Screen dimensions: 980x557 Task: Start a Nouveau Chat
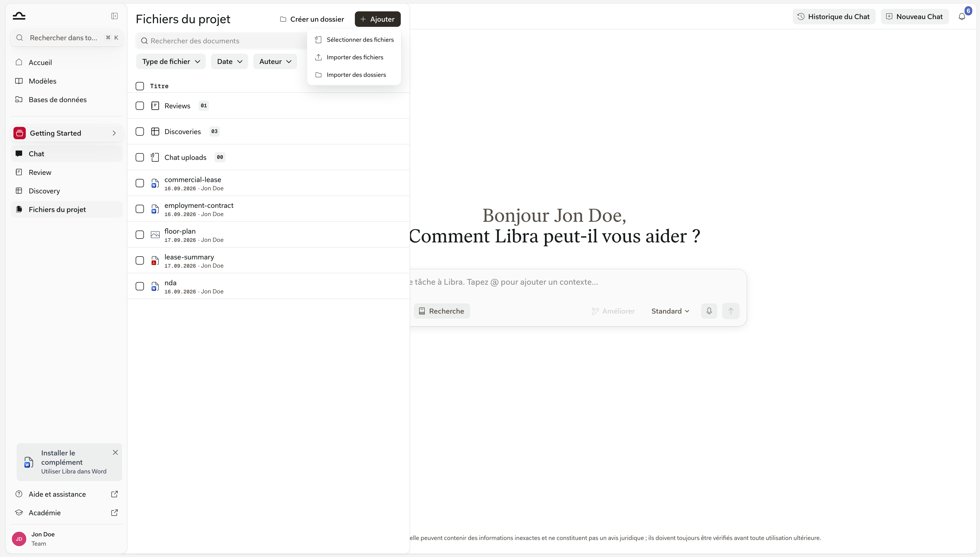[914, 17]
